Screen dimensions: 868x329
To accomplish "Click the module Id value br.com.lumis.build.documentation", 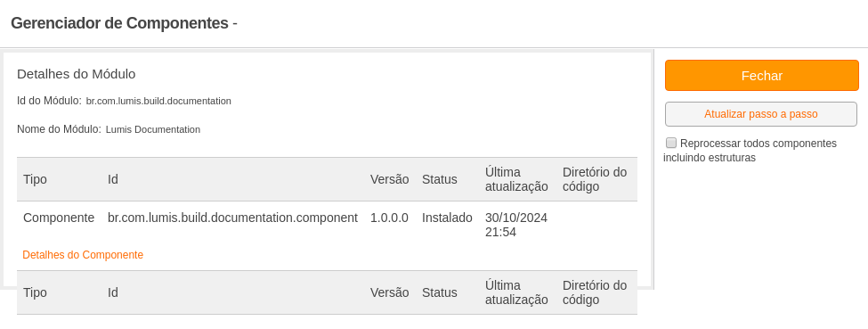I will tap(158, 101).
